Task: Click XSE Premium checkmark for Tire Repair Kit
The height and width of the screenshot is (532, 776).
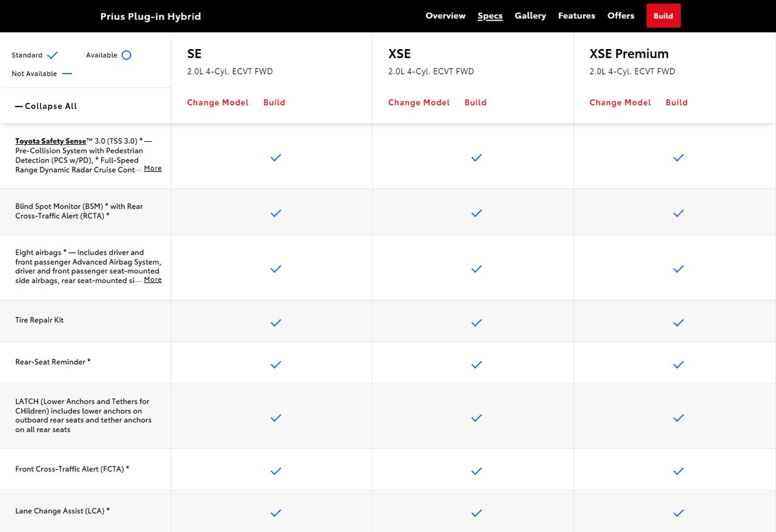Action: coord(678,323)
